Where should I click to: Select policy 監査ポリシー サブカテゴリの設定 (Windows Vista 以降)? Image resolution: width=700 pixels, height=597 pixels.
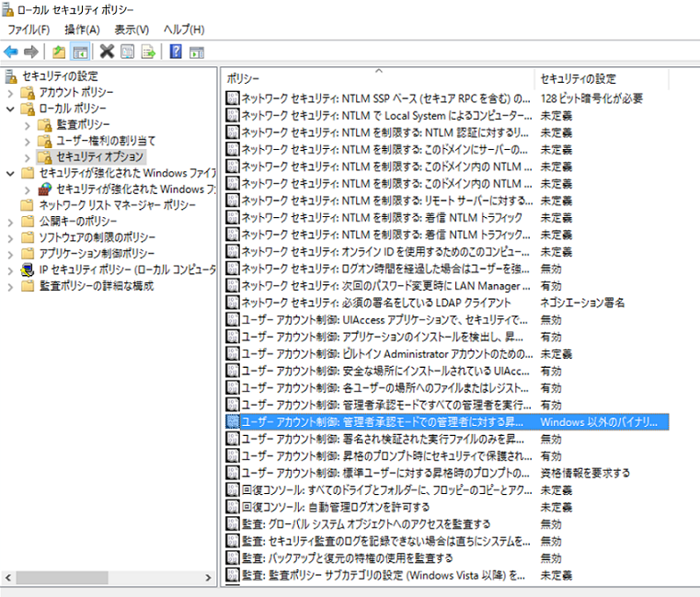click(x=384, y=575)
